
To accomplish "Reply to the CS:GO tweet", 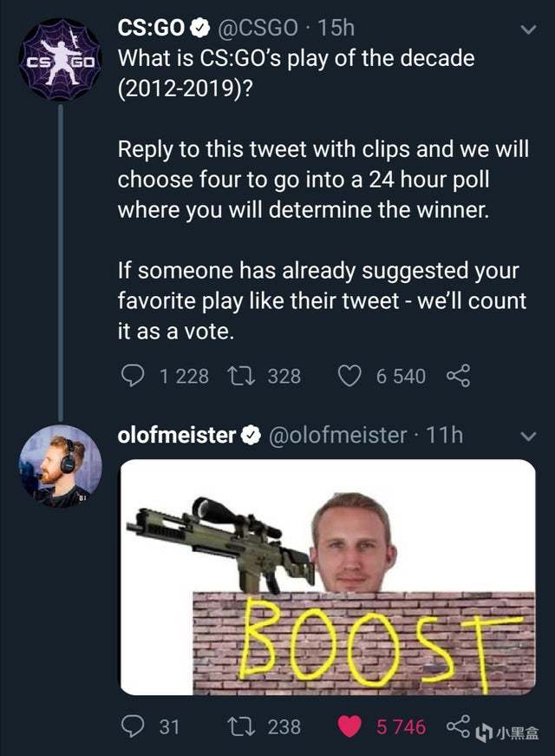I will (x=131, y=376).
